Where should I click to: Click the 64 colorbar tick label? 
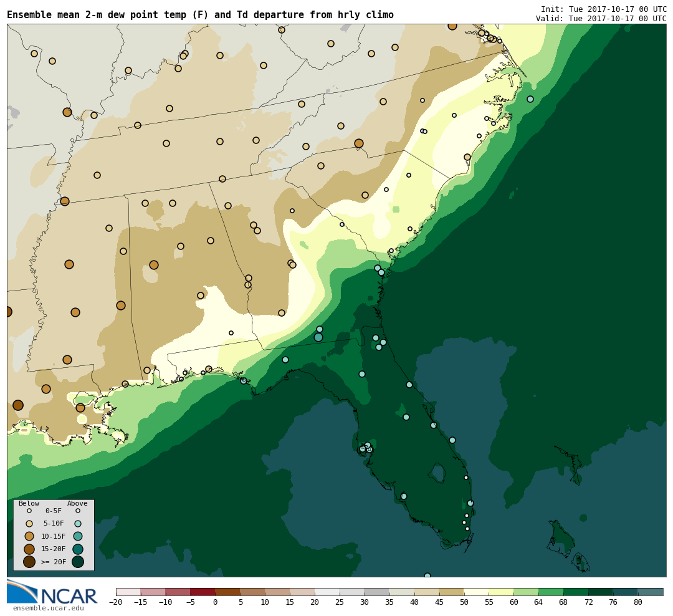coord(539,602)
